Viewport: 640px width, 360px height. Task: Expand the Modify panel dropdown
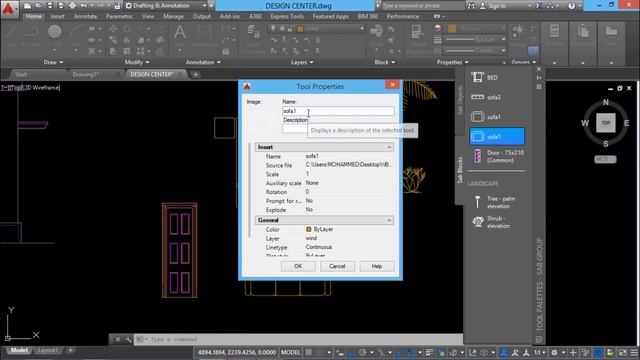pos(137,62)
